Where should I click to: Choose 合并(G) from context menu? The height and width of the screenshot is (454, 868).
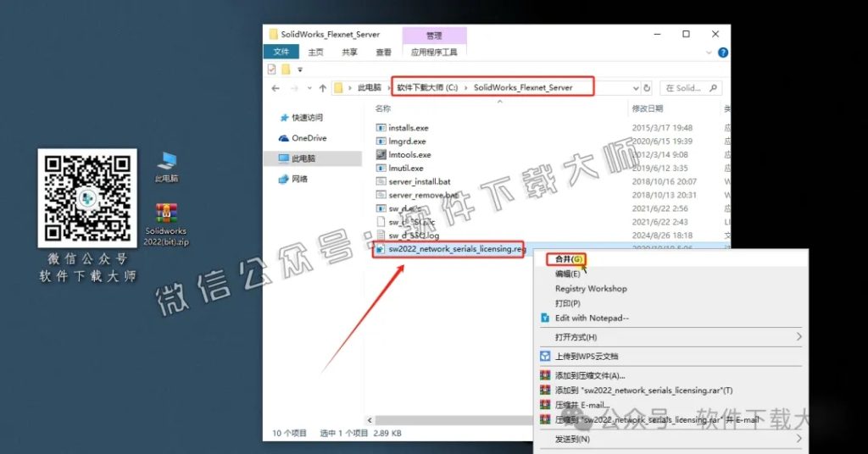pyautogui.click(x=568, y=259)
